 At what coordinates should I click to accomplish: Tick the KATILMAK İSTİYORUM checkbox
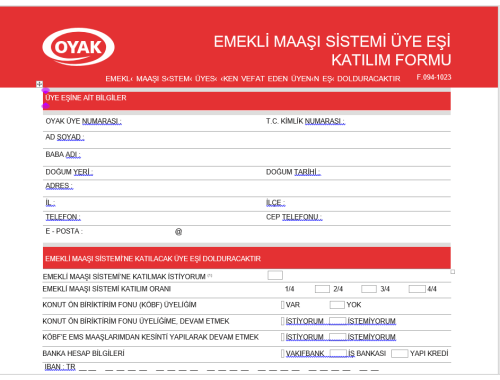(x=275, y=275)
